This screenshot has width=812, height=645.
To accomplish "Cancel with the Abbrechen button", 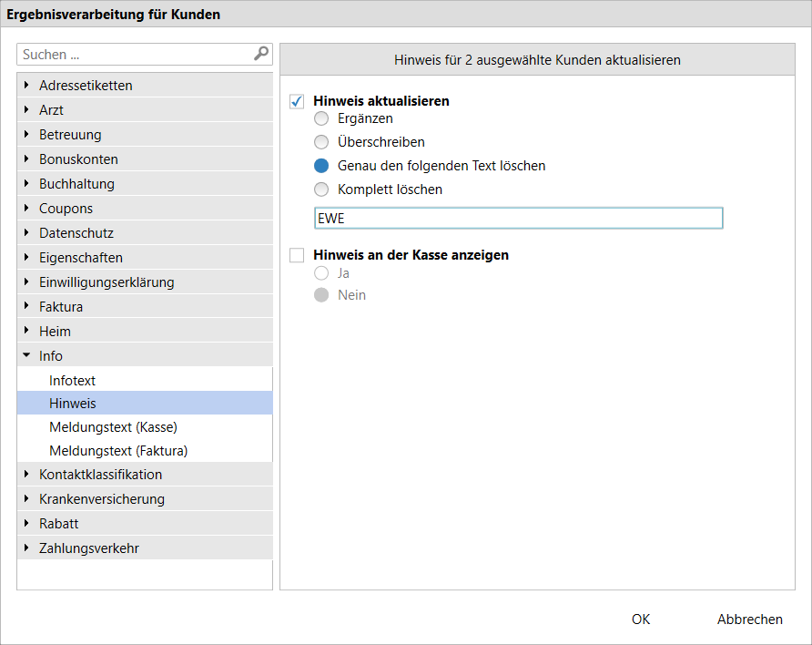I will click(749, 619).
